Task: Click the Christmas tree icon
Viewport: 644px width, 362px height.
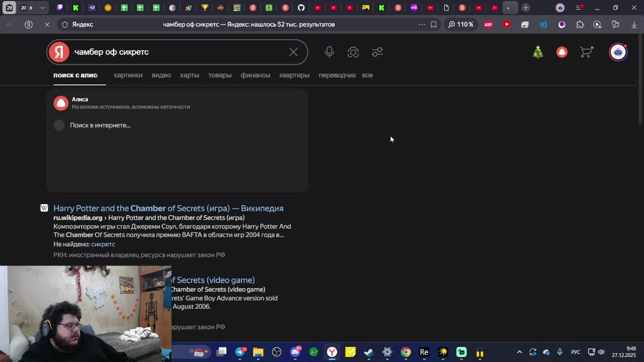Action: click(x=538, y=52)
